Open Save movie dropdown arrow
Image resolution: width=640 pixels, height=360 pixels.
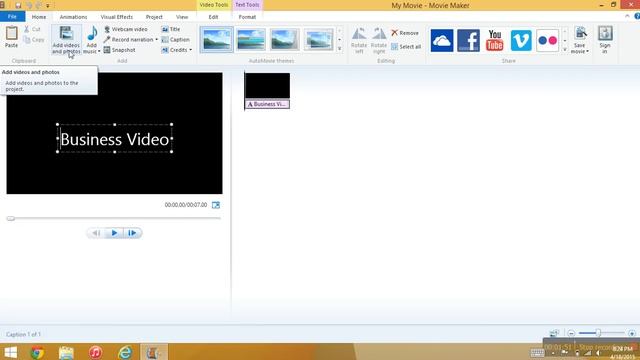(587, 51)
